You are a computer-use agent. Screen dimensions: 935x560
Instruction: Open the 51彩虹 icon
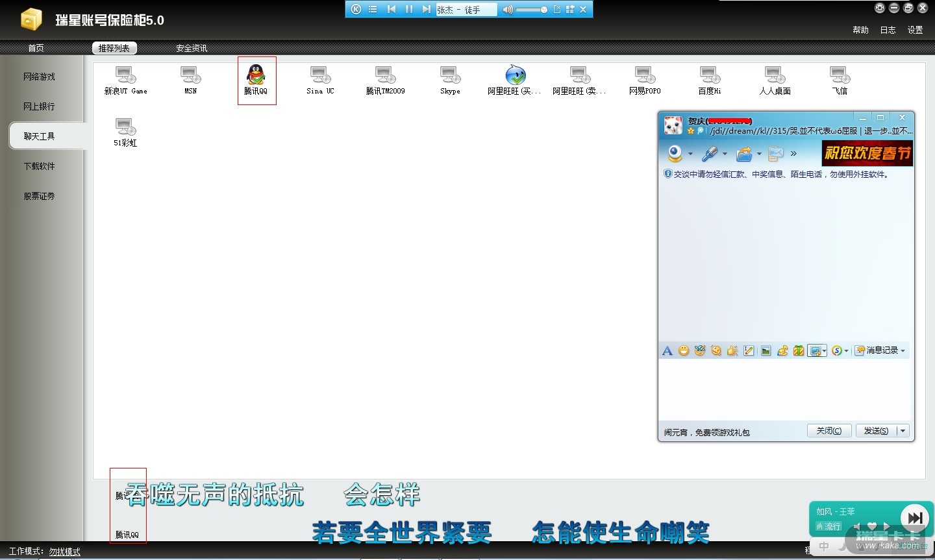pos(125,132)
